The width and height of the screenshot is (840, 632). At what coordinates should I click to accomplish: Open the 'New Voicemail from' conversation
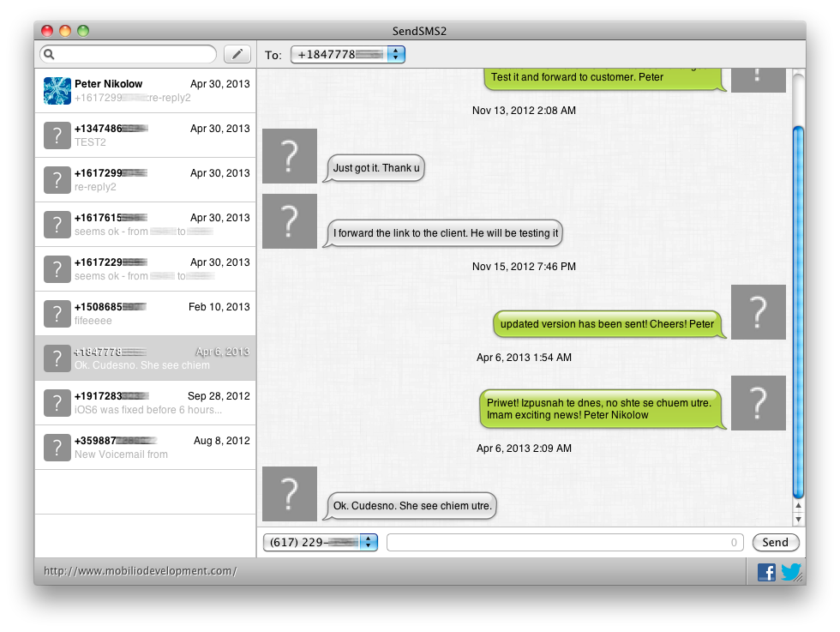tap(145, 448)
